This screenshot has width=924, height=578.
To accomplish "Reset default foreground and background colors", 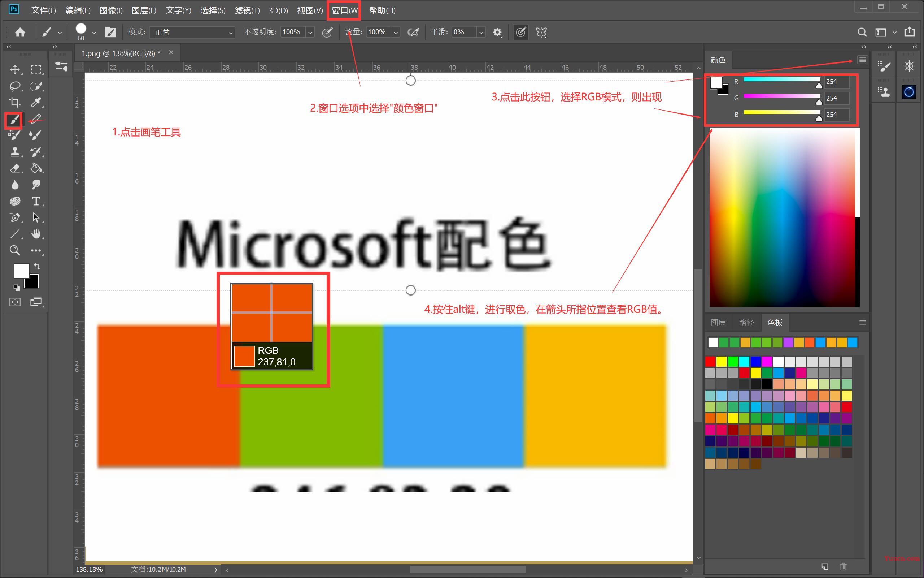I will pyautogui.click(x=16, y=288).
